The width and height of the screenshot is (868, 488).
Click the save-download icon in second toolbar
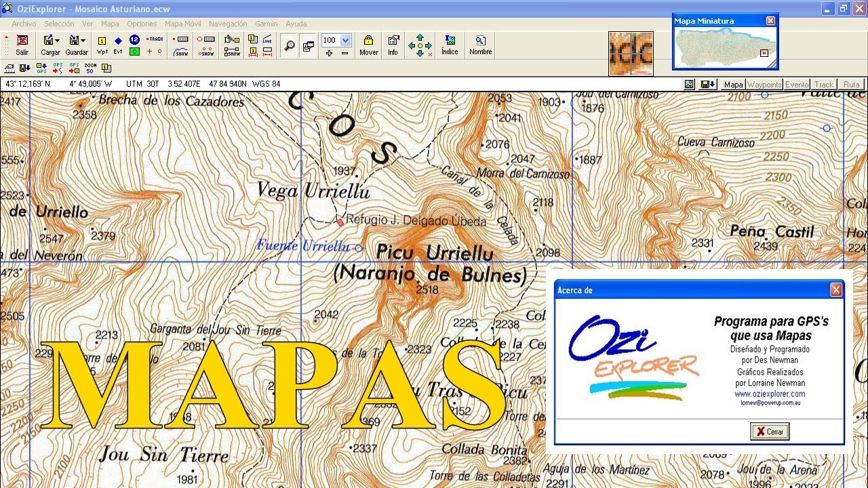[x=25, y=68]
